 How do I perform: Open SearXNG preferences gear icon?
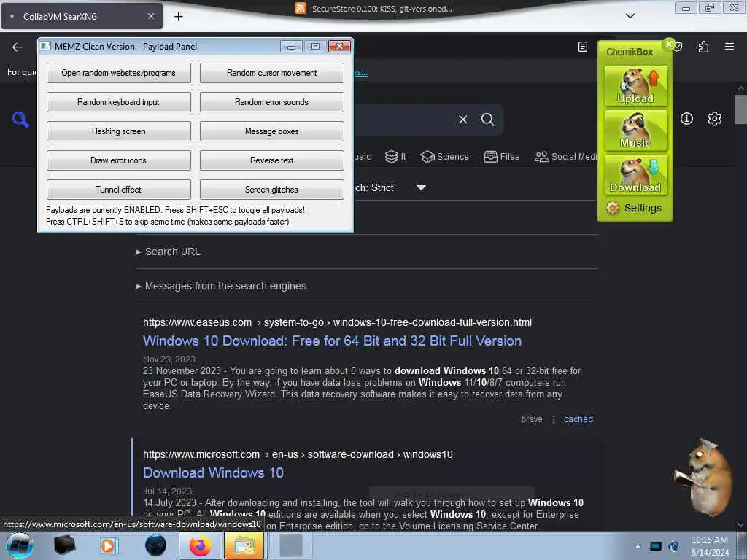tap(714, 119)
